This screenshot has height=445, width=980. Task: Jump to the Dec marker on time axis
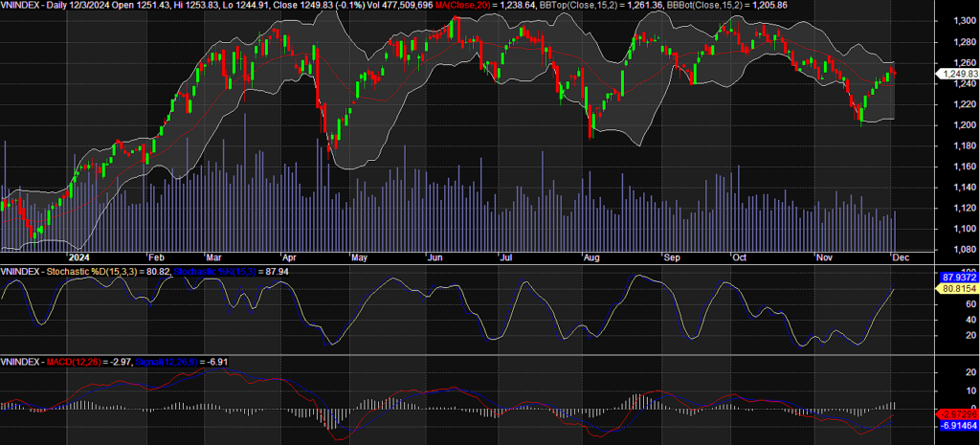(x=899, y=257)
